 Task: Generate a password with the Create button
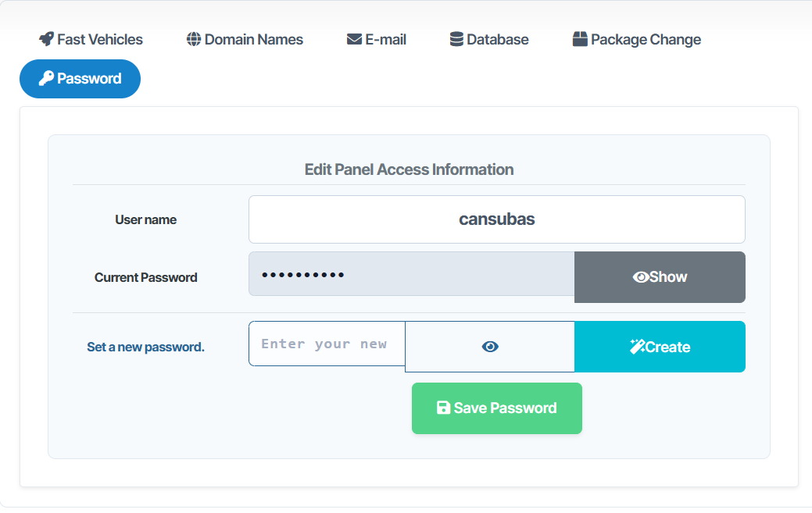660,347
